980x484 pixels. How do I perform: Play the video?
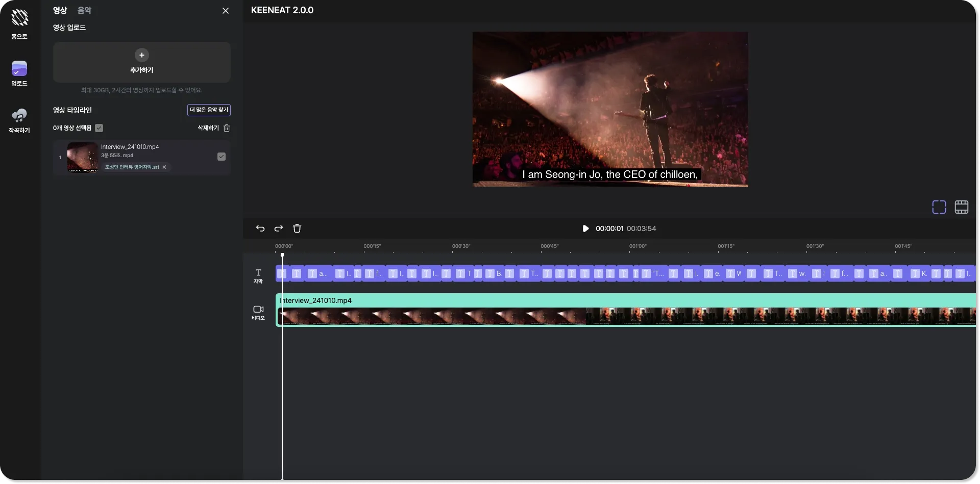[x=585, y=228]
